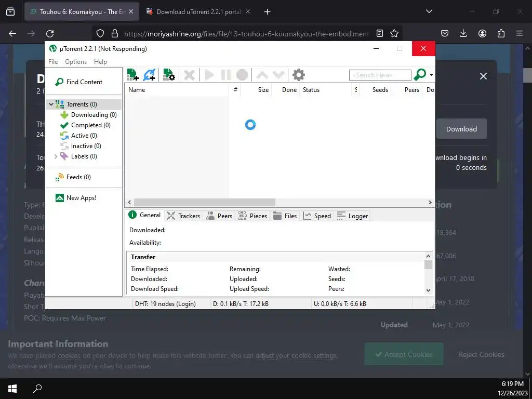The width and height of the screenshot is (532, 399).
Task: Switch to the Peers tab
Action: tap(220, 216)
